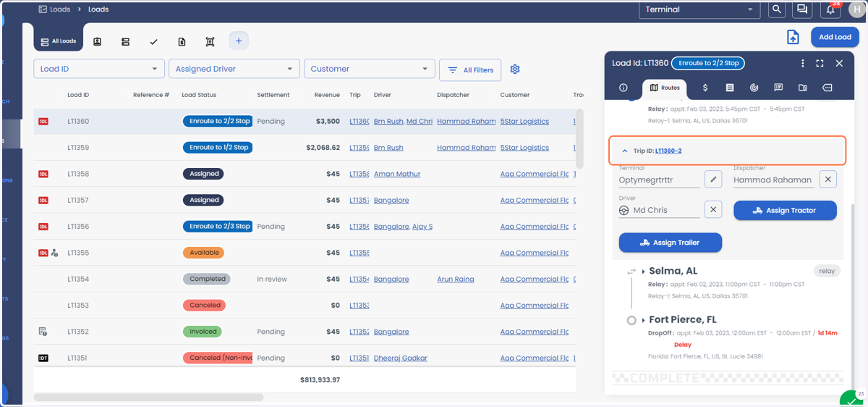The image size is (868, 407).
Task: Click Assign Trailer button
Action: click(x=671, y=243)
